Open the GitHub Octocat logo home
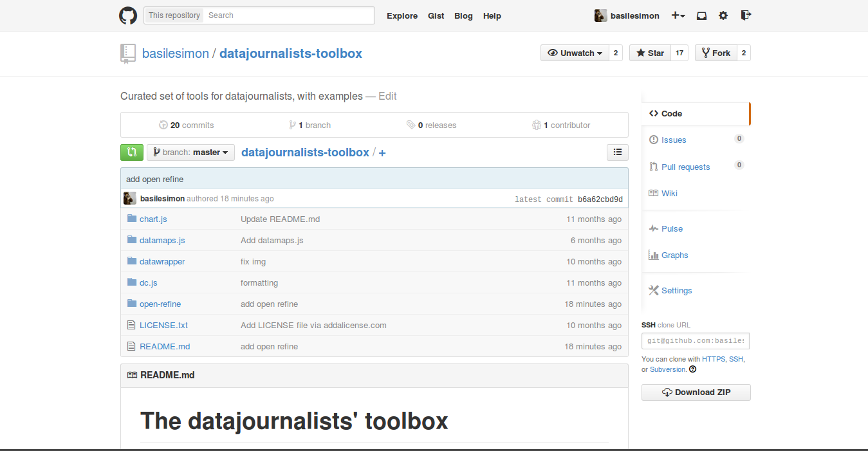Image resolution: width=868 pixels, height=451 pixels. click(128, 15)
